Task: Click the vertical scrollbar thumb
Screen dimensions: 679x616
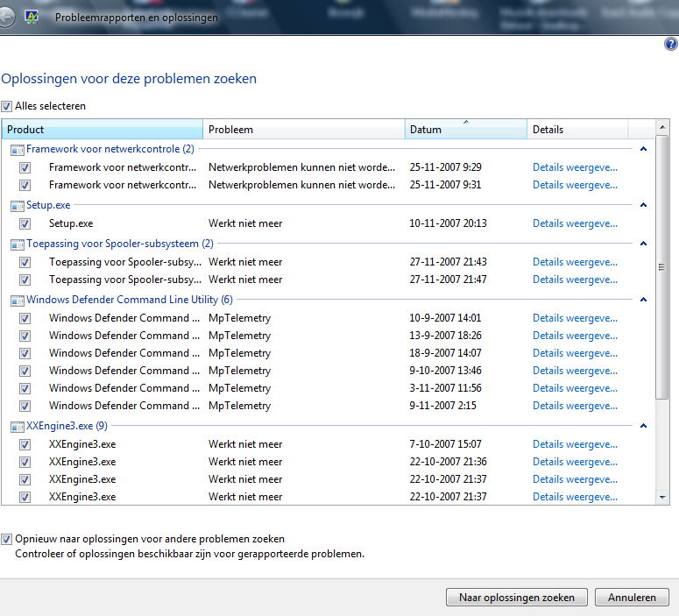Action: tap(662, 267)
